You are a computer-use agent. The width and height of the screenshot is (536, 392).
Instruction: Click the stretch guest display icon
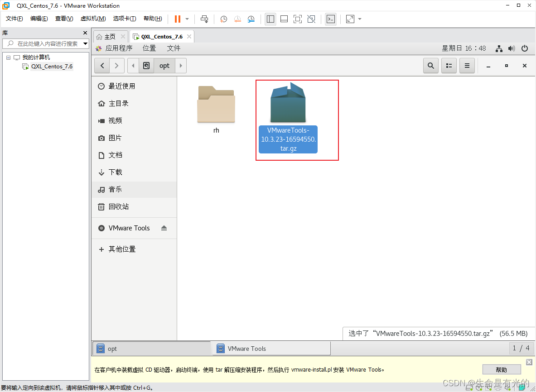point(350,19)
